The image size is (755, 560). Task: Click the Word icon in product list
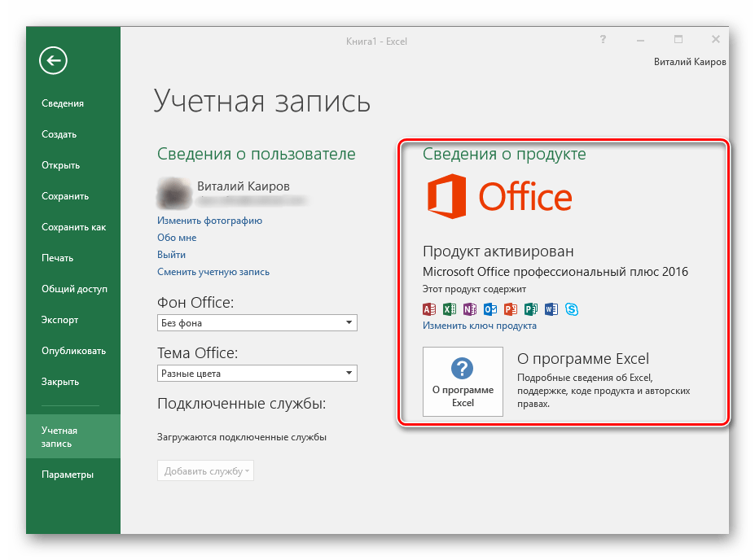(551, 309)
